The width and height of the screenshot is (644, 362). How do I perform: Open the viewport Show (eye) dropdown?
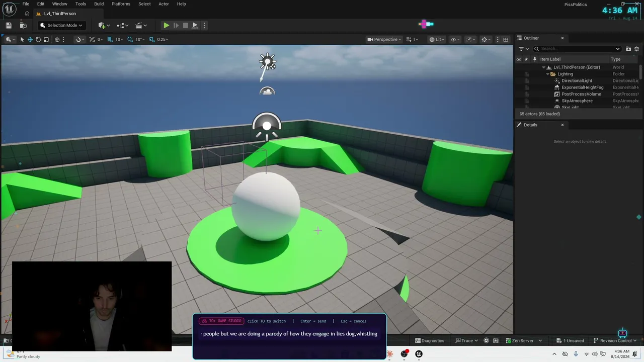[455, 39]
